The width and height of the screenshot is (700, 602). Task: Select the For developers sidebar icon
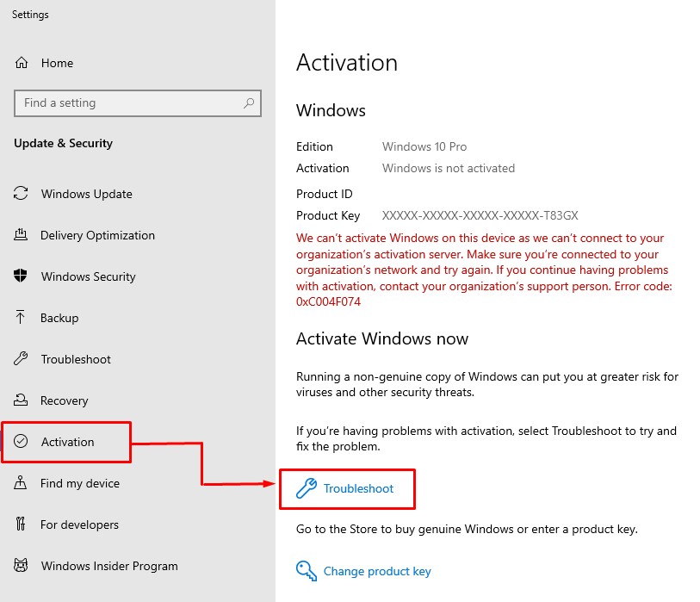(x=20, y=524)
